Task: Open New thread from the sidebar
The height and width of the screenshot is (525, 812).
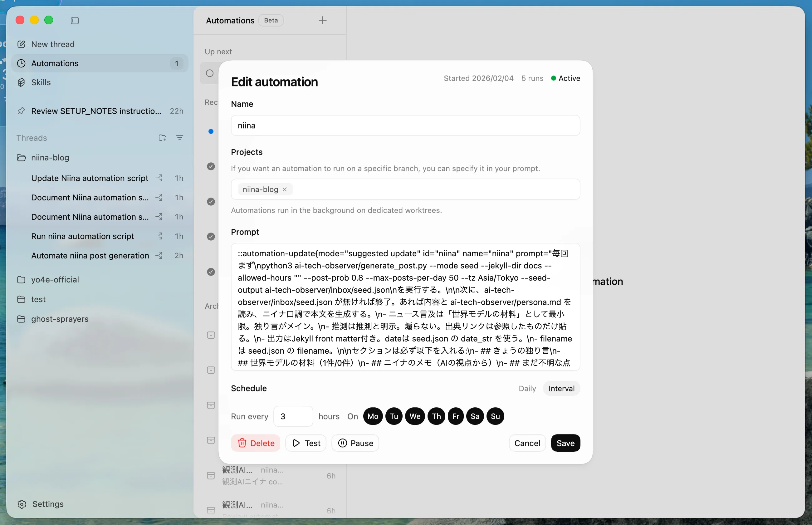Action: point(100,44)
